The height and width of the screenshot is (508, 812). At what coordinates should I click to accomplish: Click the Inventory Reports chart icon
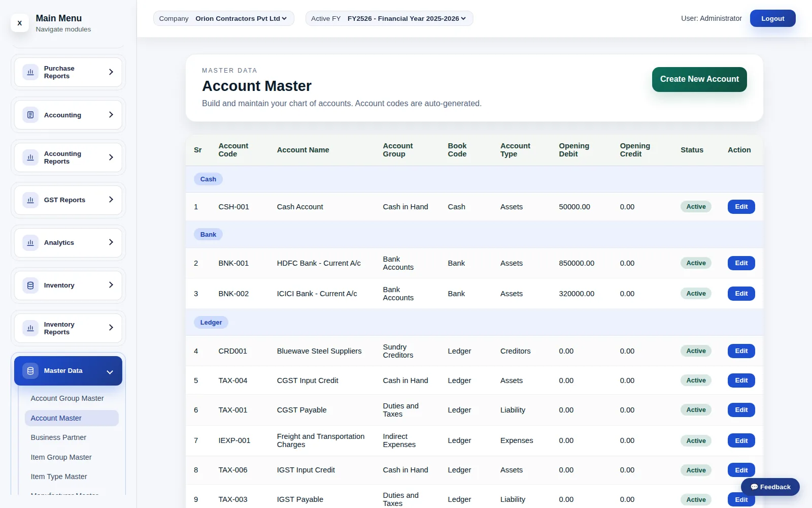tap(30, 328)
